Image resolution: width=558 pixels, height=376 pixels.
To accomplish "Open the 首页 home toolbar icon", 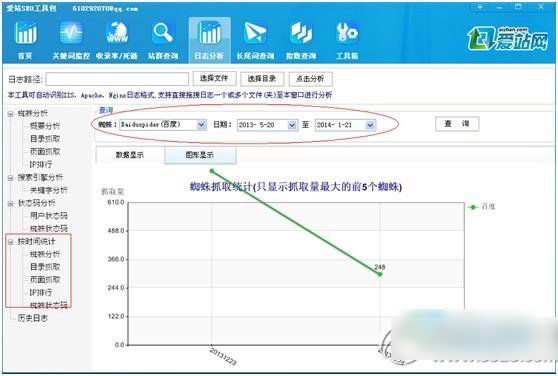I will pos(25,40).
